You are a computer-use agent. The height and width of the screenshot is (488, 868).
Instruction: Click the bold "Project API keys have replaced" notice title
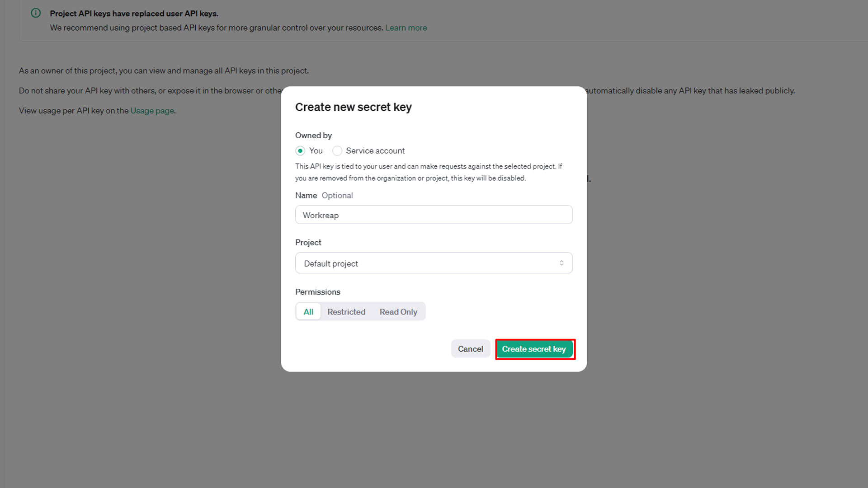(x=134, y=14)
